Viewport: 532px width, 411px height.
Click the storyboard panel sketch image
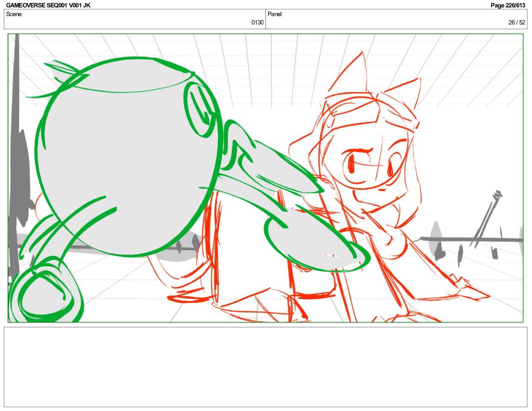tap(265, 178)
